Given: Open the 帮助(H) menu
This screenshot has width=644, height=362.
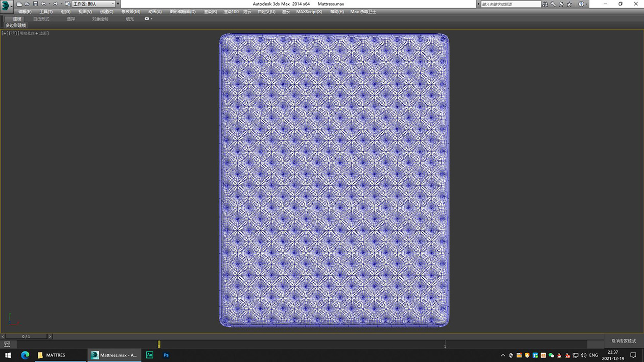Looking at the screenshot, I should pyautogui.click(x=337, y=12).
